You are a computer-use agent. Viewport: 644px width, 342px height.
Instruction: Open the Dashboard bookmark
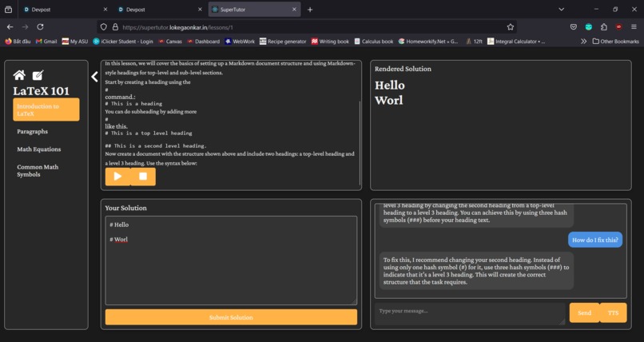[203, 42]
